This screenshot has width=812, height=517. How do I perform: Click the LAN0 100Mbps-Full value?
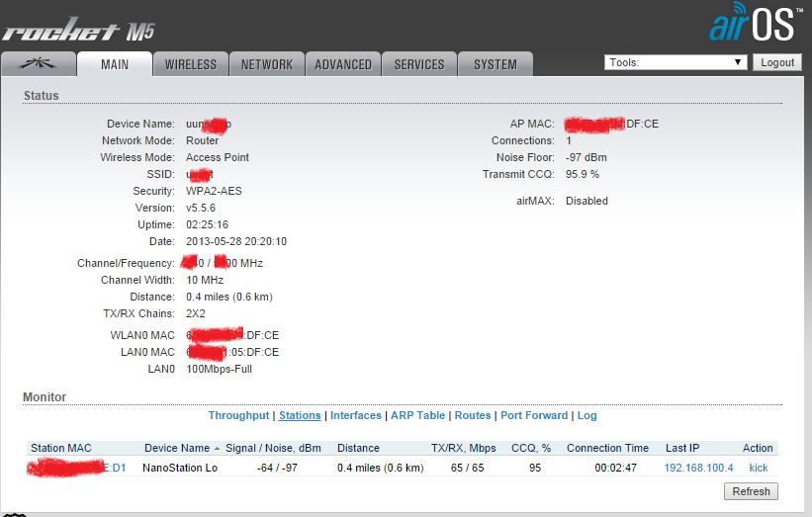tap(219, 369)
